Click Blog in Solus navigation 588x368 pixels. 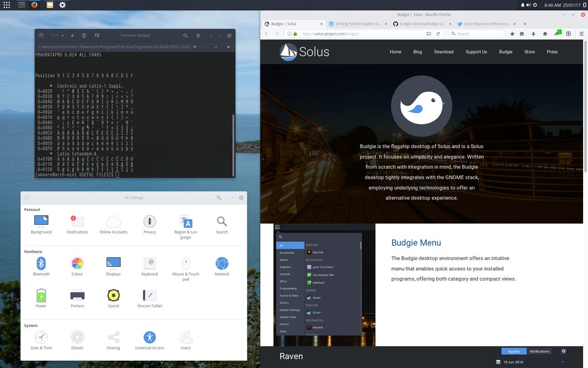point(417,52)
